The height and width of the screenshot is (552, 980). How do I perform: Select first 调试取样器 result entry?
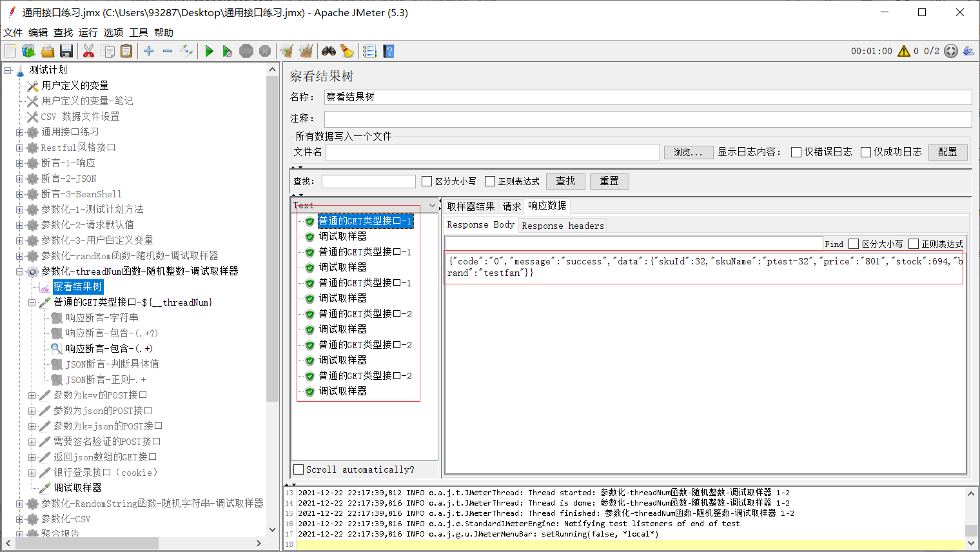[342, 237]
